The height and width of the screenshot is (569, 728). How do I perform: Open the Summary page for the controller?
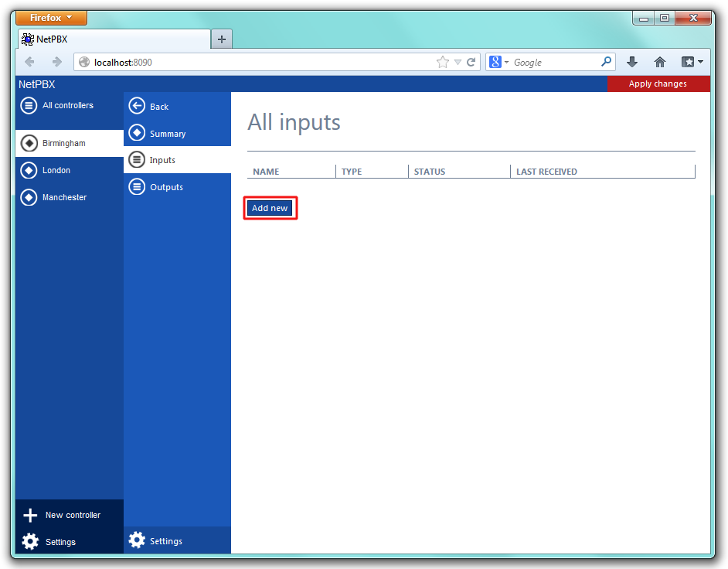167,134
